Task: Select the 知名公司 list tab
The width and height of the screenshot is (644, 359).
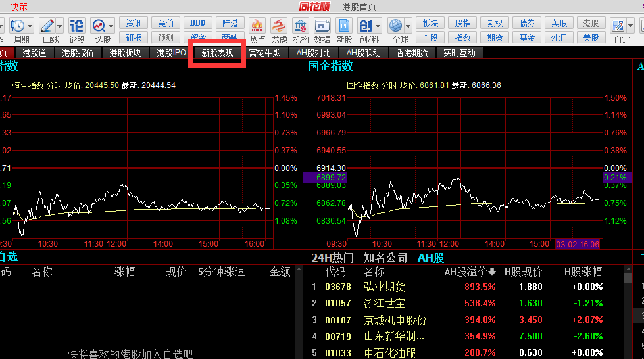Action: coord(385,258)
